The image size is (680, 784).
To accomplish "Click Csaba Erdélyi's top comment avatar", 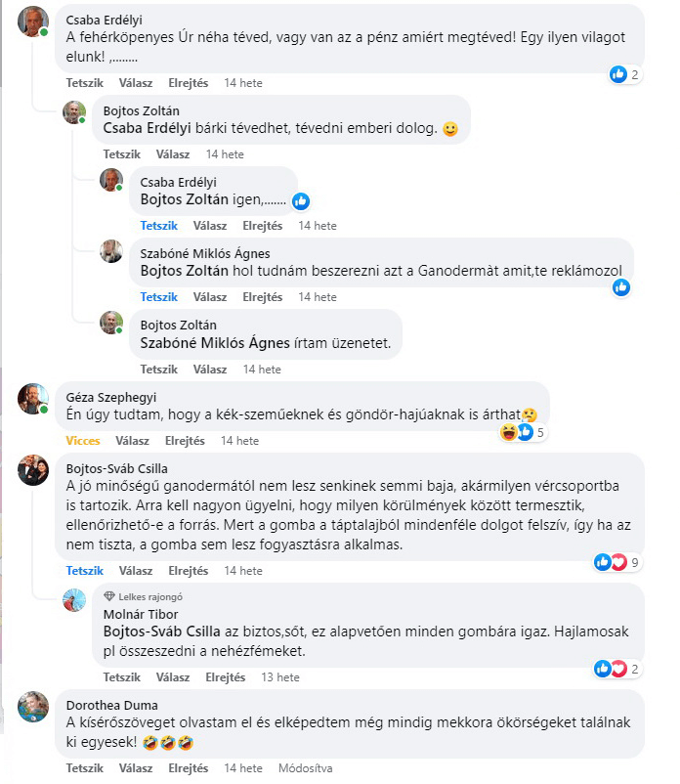I will pyautogui.click(x=34, y=21).
